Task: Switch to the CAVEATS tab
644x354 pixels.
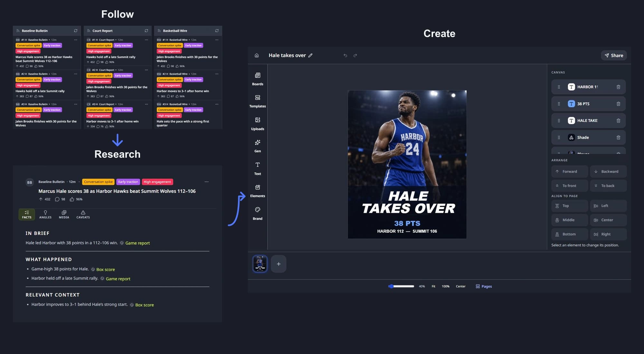Action: 83,215
